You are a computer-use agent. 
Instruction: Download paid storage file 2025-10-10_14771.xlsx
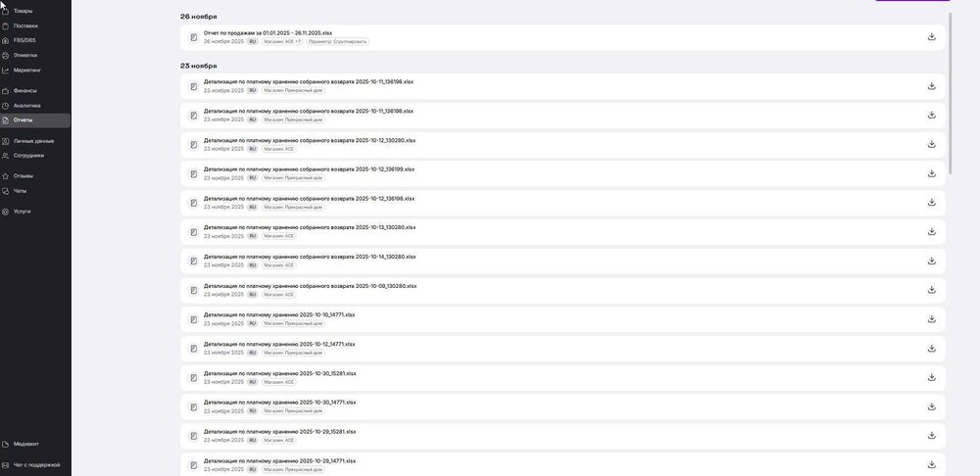931,319
